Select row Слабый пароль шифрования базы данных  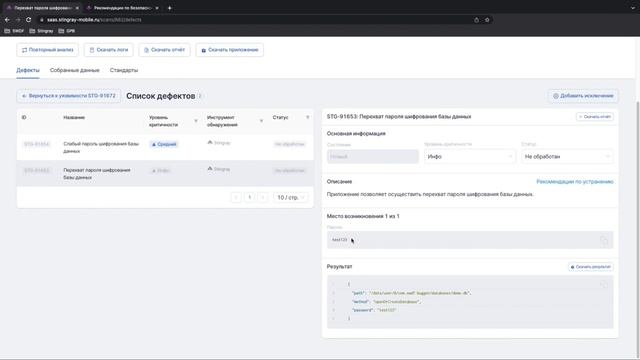(165, 147)
